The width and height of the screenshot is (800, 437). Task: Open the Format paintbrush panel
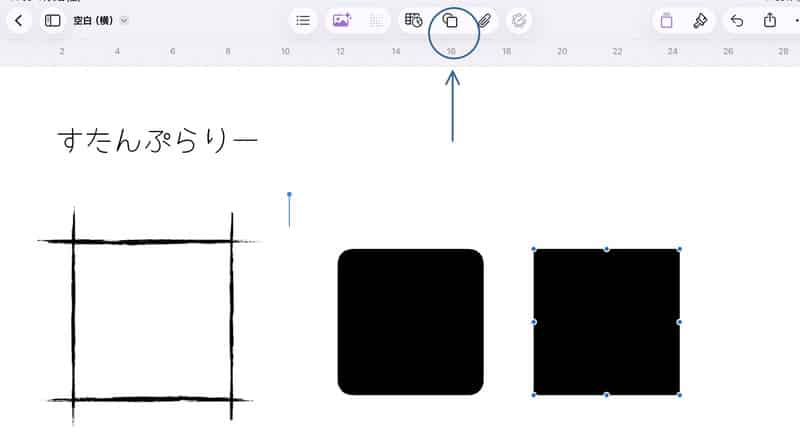pyautogui.click(x=700, y=21)
